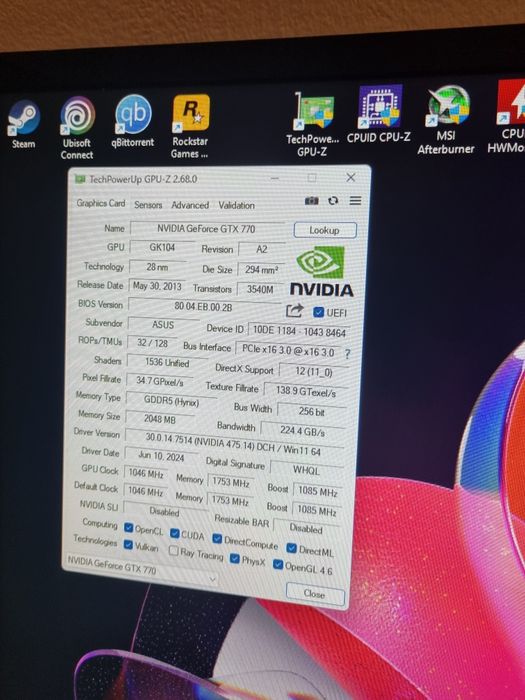
Task: Toggle the DirectCompute checkbox
Action: coord(217,538)
